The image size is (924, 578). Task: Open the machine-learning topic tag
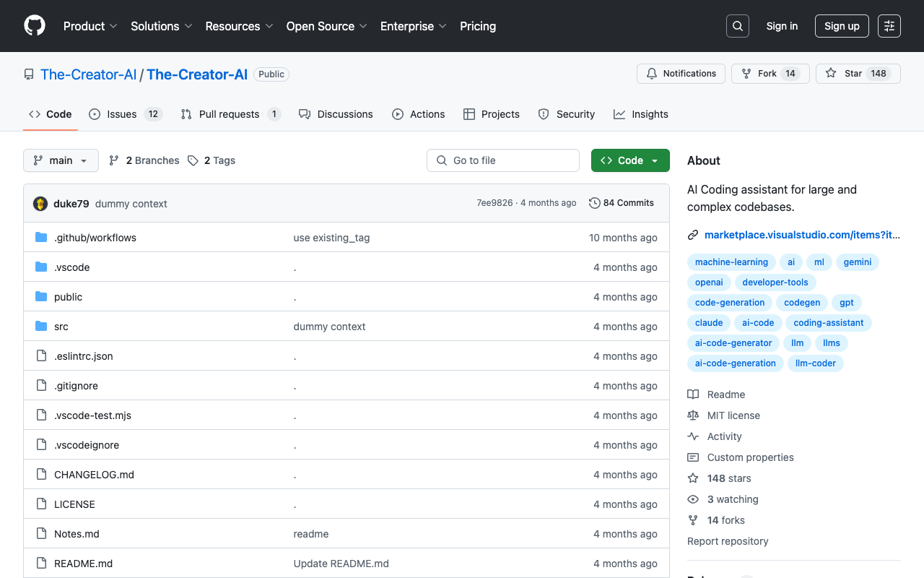tap(731, 262)
